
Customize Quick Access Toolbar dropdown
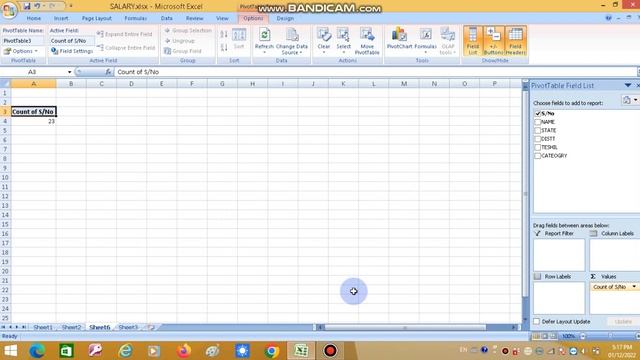coord(71,6)
